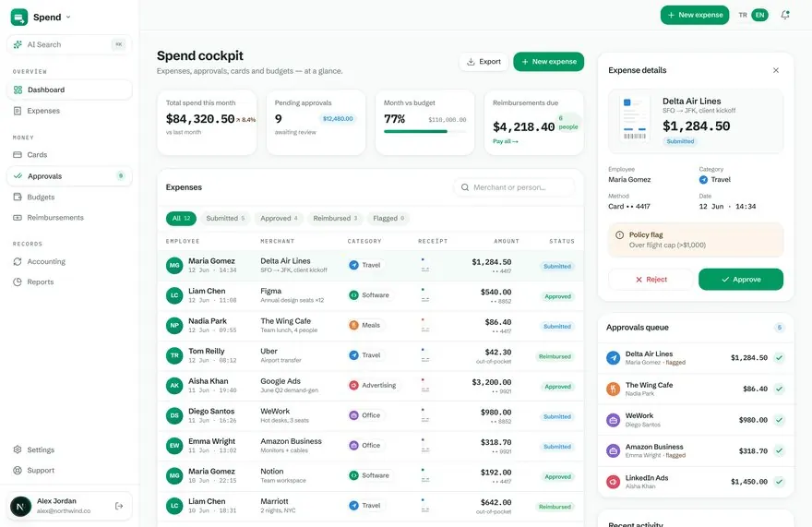The height and width of the screenshot is (527, 812).
Task: Open the receipt icon in the Uber row
Action: pyautogui.click(x=424, y=355)
